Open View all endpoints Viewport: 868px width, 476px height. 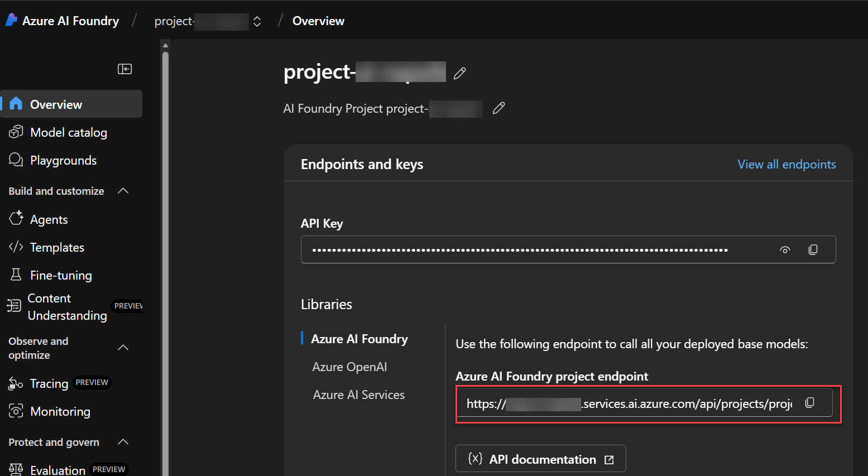coord(787,164)
